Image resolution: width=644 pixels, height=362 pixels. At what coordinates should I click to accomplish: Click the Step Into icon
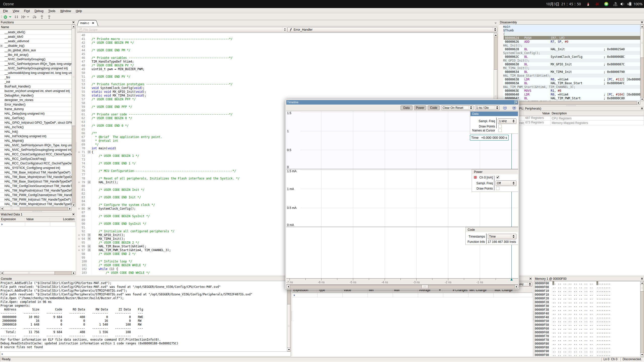[42, 17]
